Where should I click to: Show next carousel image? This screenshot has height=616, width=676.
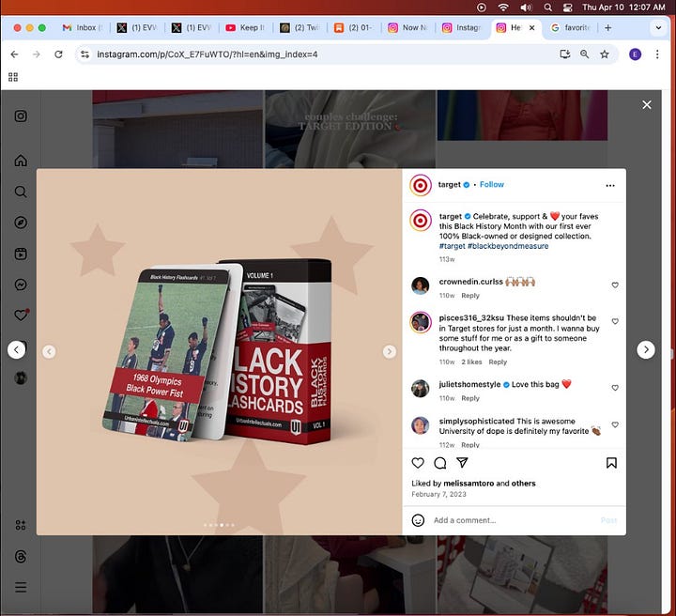[x=390, y=351]
